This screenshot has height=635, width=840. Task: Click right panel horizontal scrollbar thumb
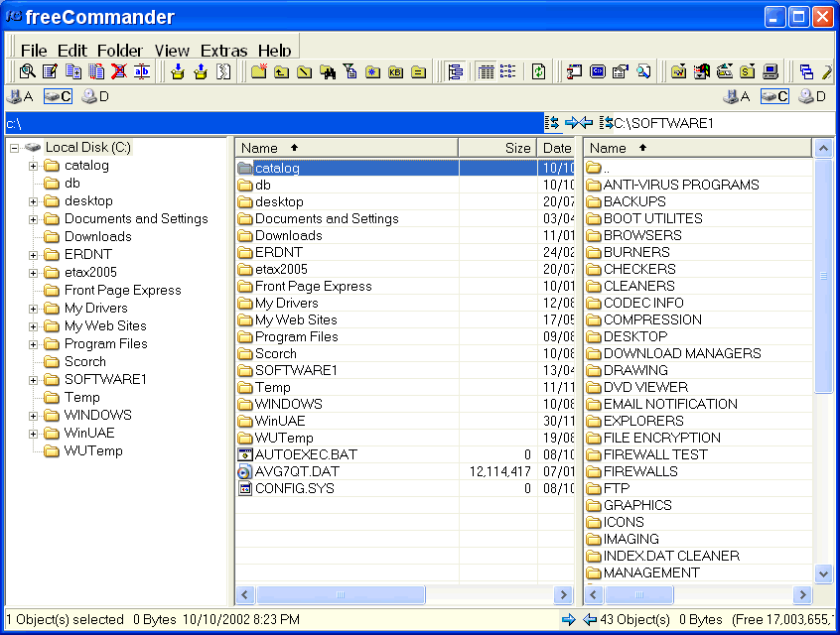(x=638, y=594)
